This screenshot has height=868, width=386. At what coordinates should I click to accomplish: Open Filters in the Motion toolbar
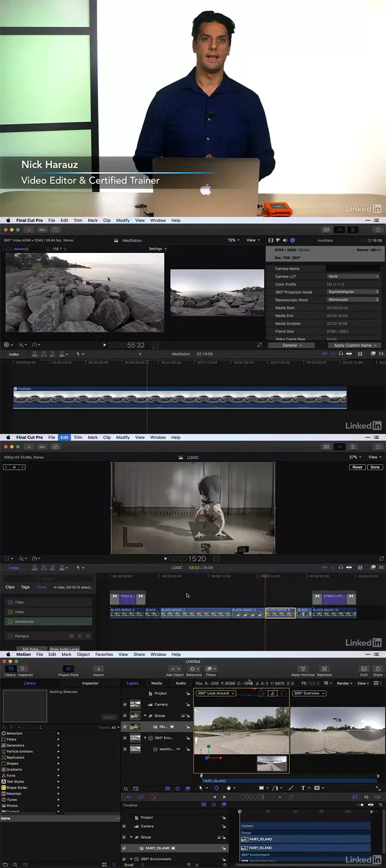coord(210,671)
